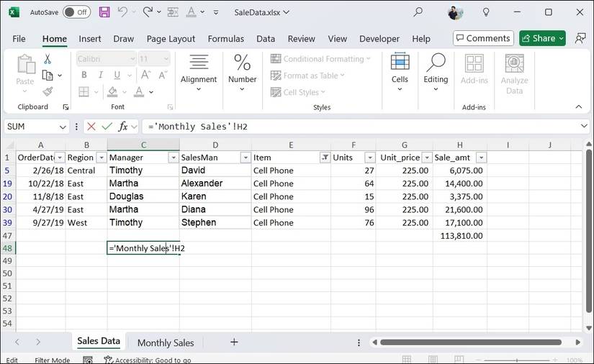Open the SalesMan filter dropdown
Screen dimensions: 594x364
(246, 158)
